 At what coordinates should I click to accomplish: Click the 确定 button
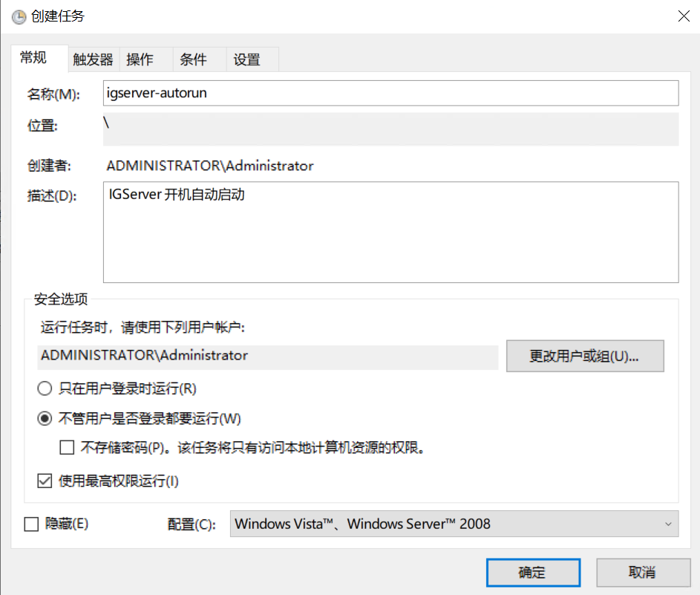[x=533, y=572]
